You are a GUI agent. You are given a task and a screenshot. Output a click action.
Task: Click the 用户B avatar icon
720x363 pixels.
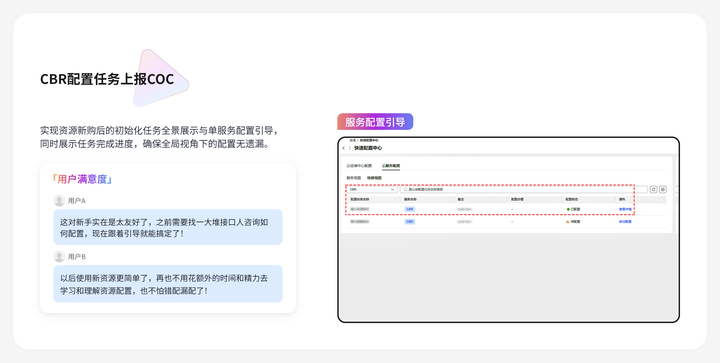(x=59, y=257)
